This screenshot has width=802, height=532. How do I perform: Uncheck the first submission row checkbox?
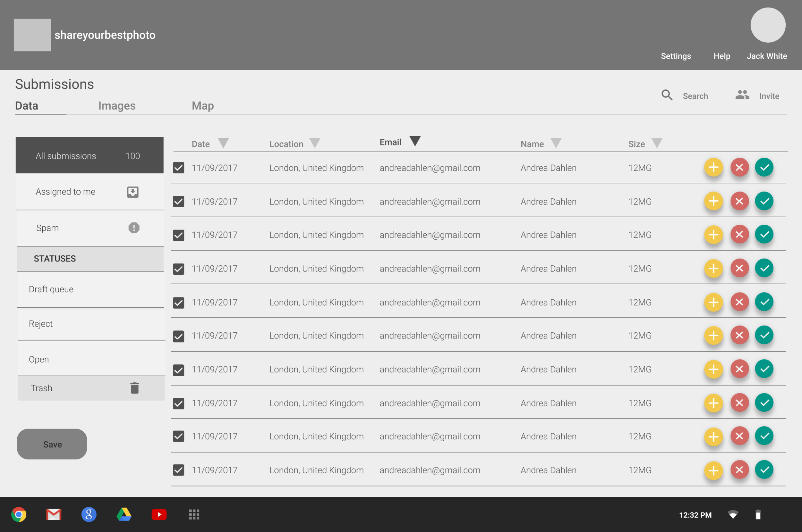(179, 168)
